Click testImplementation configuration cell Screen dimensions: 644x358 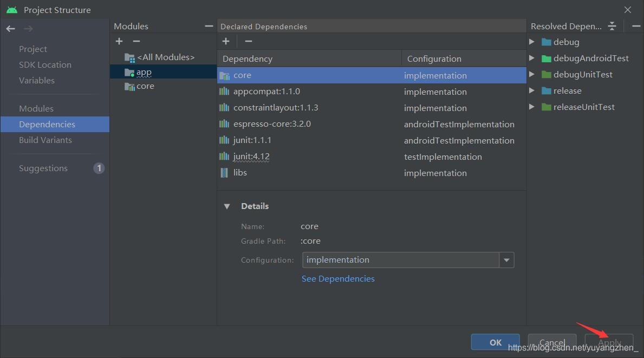point(443,157)
